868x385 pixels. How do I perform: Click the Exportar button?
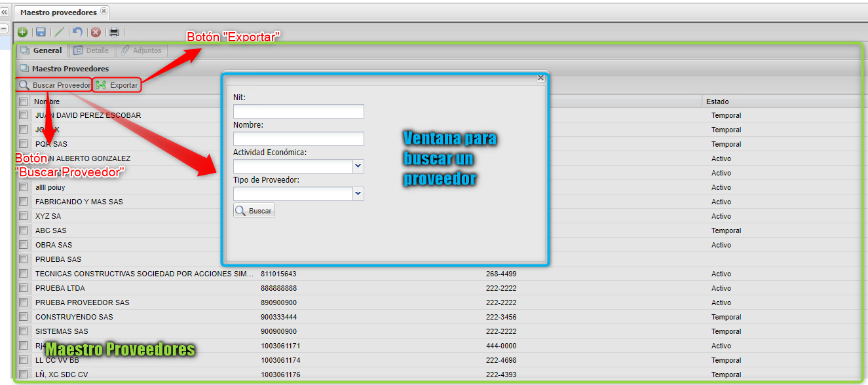click(117, 85)
